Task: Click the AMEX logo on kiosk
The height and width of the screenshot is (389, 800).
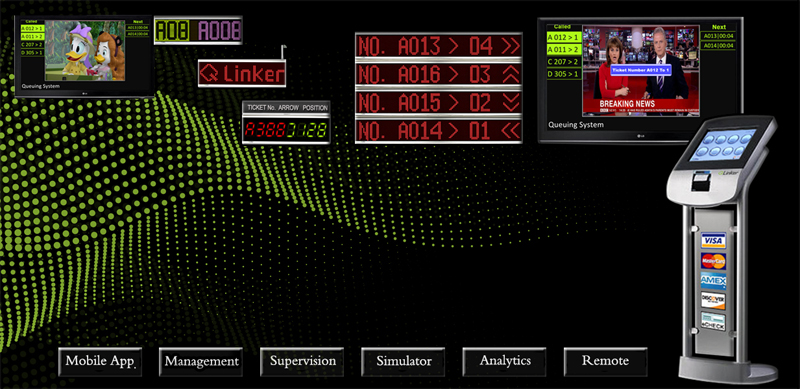Action: pos(713,281)
